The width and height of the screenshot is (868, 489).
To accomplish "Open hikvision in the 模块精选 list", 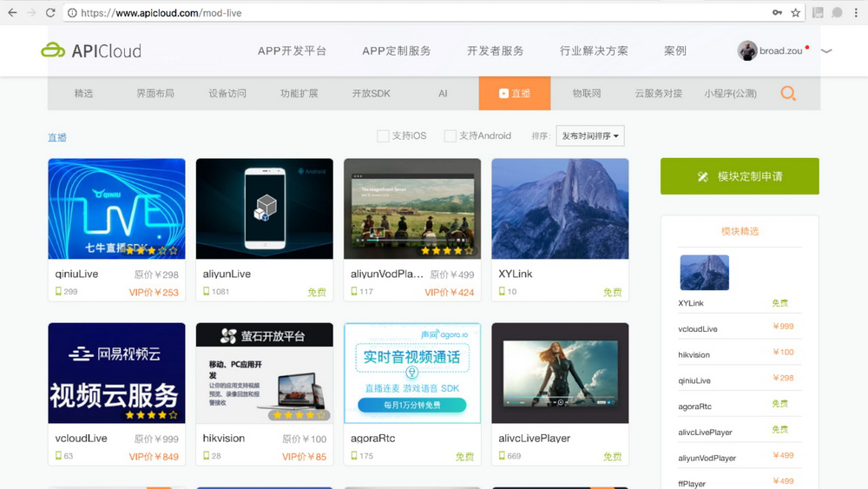I will point(694,354).
